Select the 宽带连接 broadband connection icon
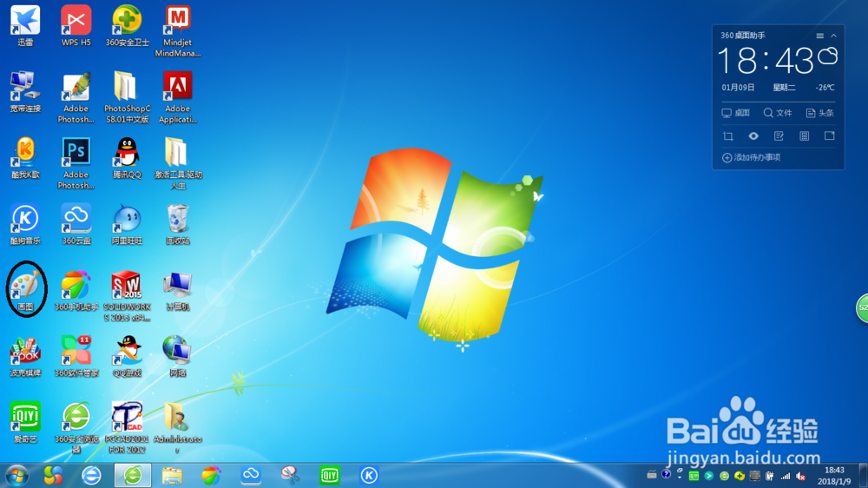Viewport: 868px width, 488px height. (x=25, y=92)
